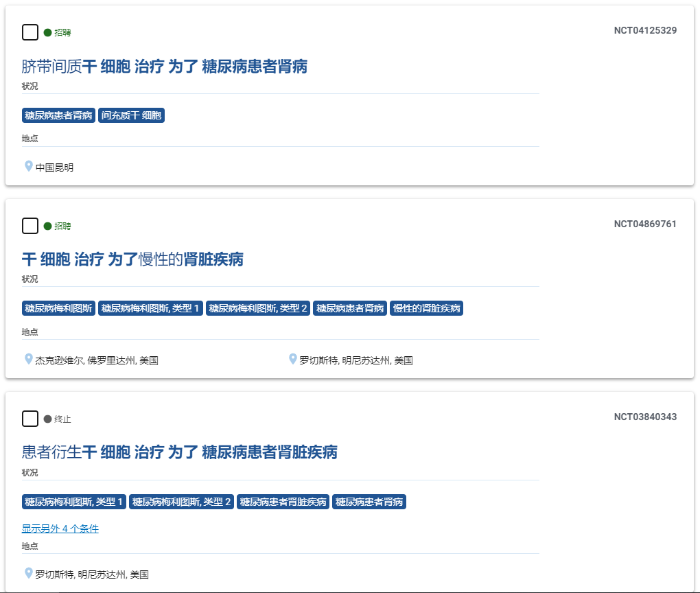Viewport: 700px width, 593px height.
Task: Open the trial titled 脐带间质干细胞治疗为了糖尿病患者肾病
Action: pos(165,67)
